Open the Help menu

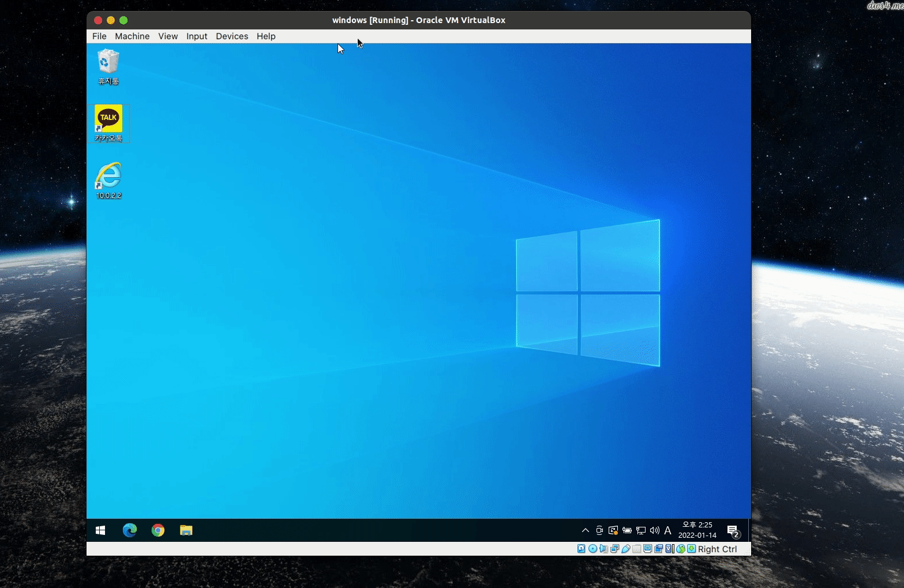pyautogui.click(x=266, y=36)
